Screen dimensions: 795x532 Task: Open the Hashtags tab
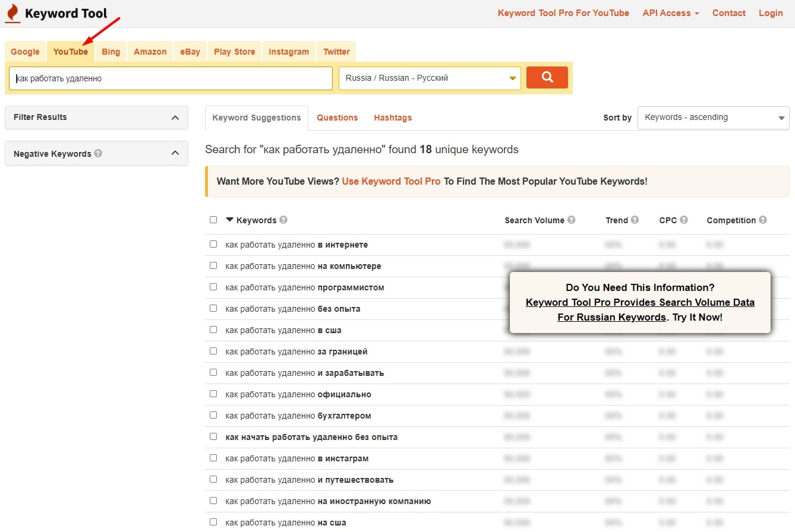tap(393, 118)
